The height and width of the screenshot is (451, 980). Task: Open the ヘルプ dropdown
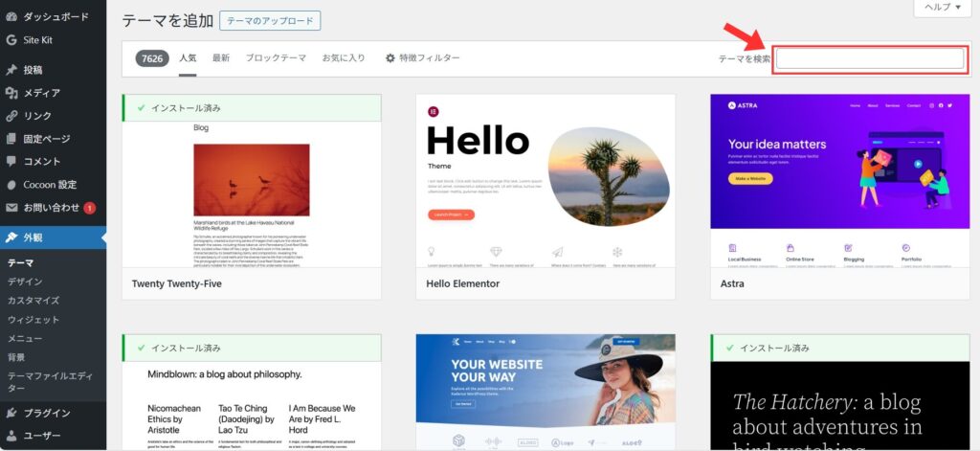tap(943, 8)
